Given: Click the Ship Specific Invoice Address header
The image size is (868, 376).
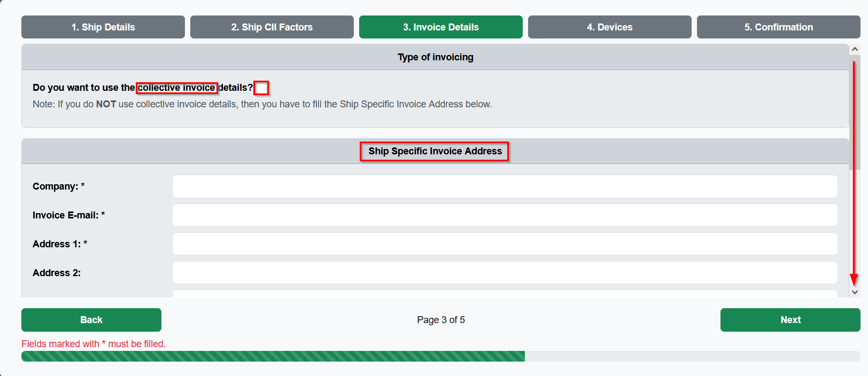Looking at the screenshot, I should [435, 151].
